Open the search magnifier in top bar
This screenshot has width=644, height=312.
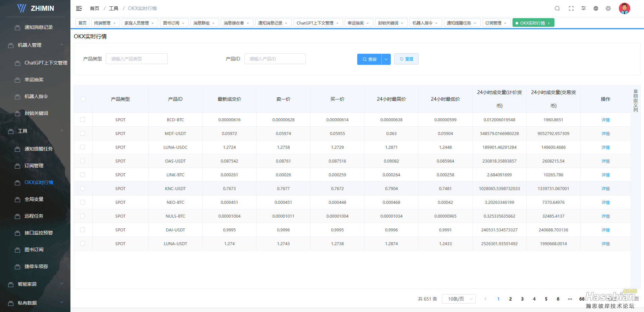point(557,8)
